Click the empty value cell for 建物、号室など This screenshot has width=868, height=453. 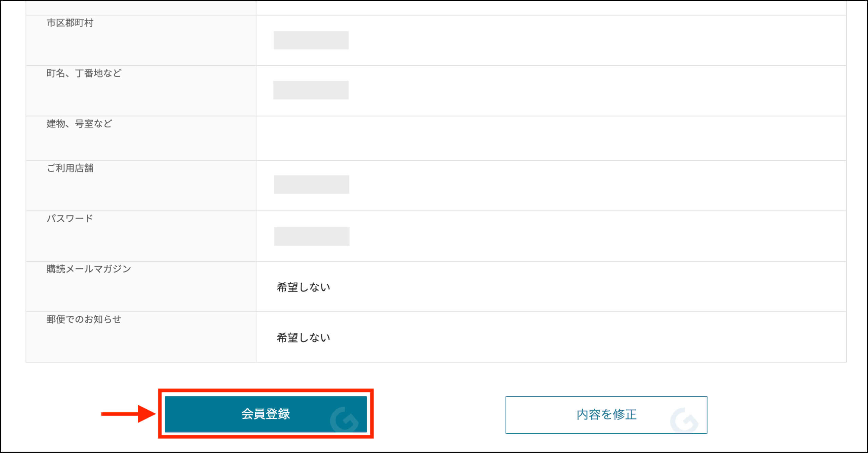[551, 138]
